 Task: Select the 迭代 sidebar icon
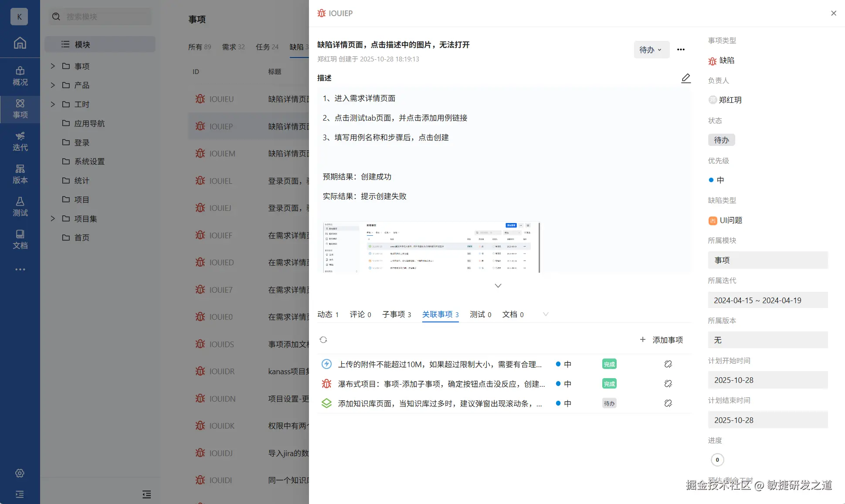[x=20, y=142]
